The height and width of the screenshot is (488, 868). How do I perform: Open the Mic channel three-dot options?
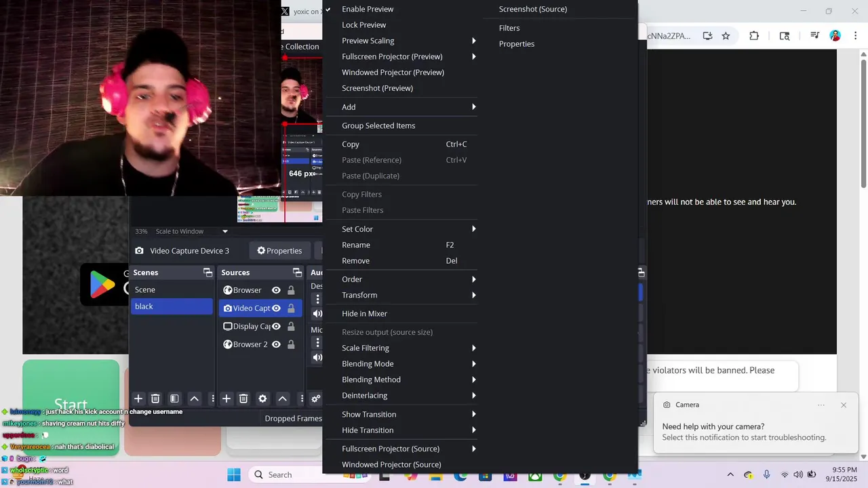pyautogui.click(x=317, y=342)
